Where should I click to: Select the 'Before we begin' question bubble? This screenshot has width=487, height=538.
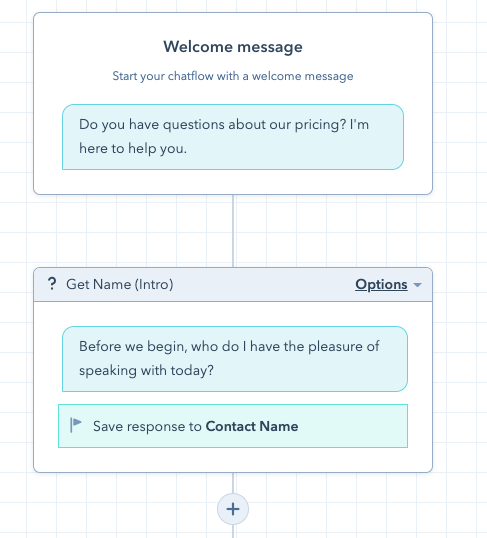pyautogui.click(x=235, y=359)
